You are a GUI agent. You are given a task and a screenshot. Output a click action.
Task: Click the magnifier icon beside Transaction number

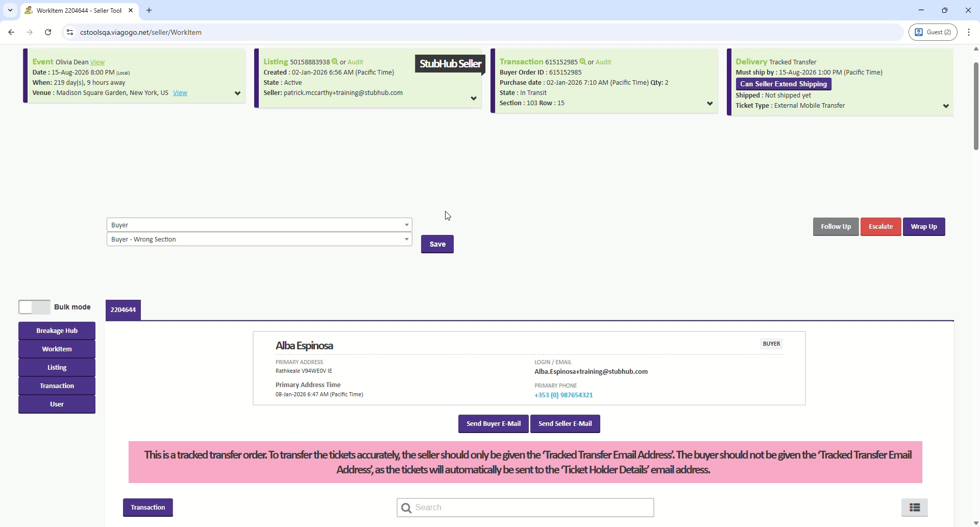point(583,62)
